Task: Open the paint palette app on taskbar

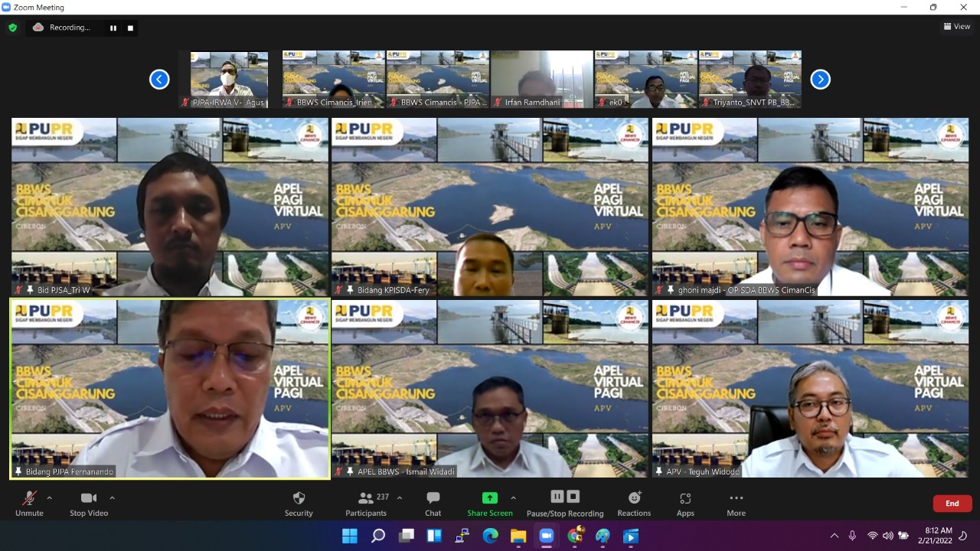Action: (603, 536)
